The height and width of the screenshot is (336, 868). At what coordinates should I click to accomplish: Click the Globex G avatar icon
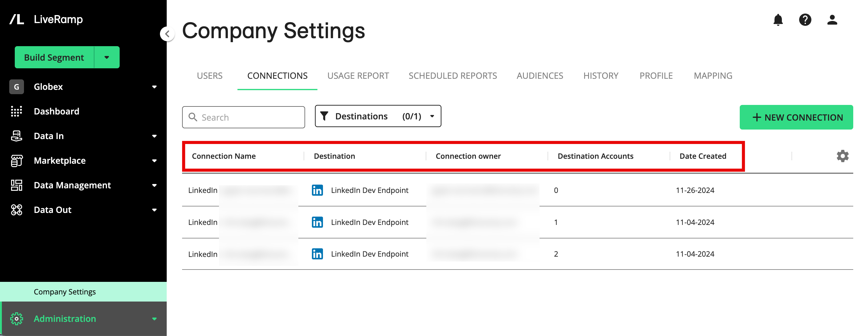[17, 86]
